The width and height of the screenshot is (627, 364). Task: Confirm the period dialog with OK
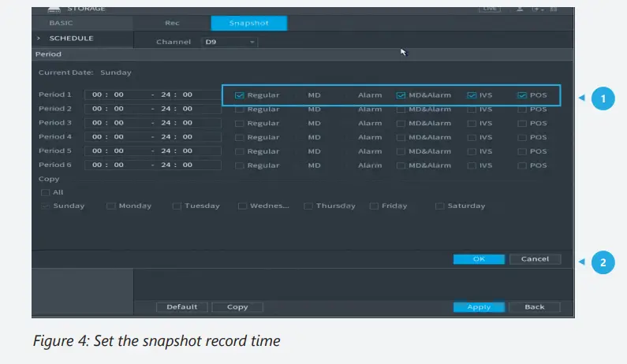[479, 259]
